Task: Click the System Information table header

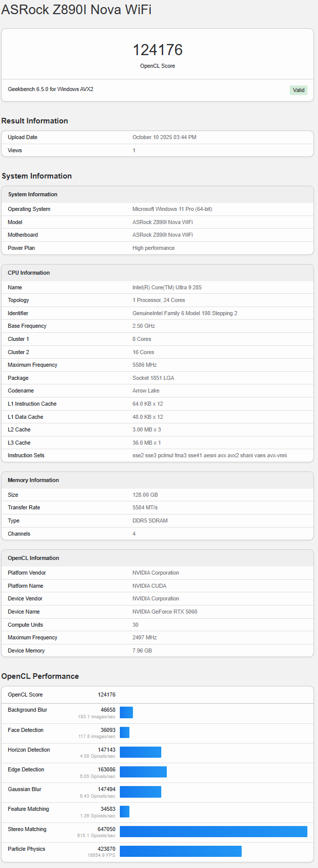Action: 33,194
